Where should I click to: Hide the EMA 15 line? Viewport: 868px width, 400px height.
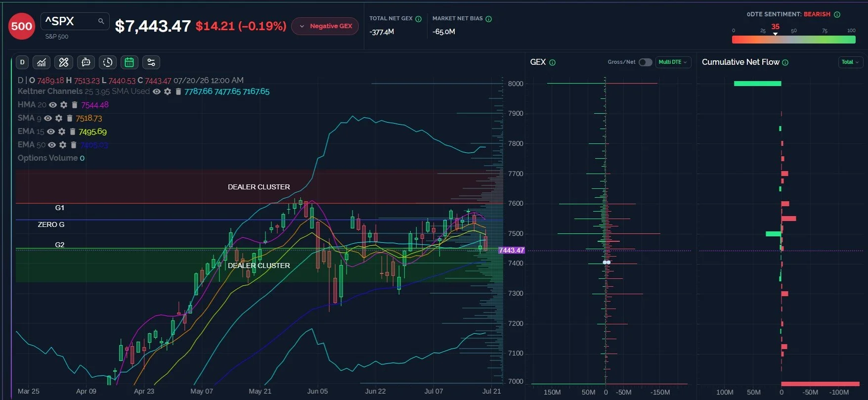(x=51, y=132)
